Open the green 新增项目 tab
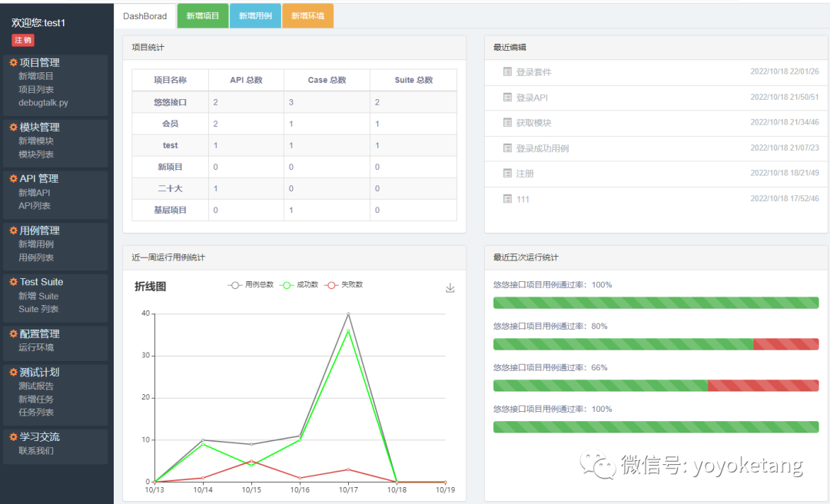Image resolution: width=830 pixels, height=504 pixels. click(203, 16)
